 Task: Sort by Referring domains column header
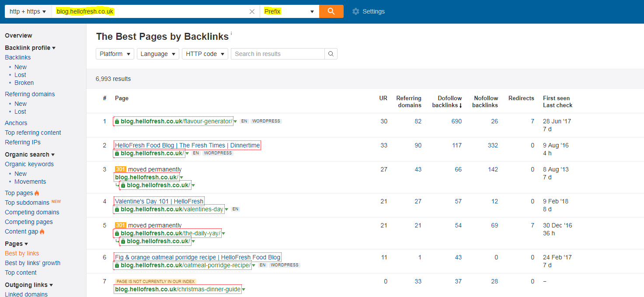(409, 101)
